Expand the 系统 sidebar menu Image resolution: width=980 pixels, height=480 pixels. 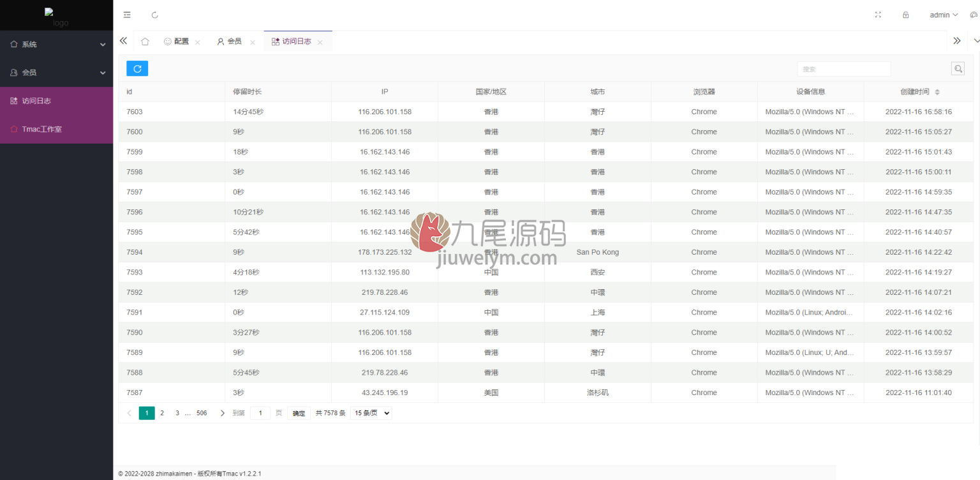point(57,44)
